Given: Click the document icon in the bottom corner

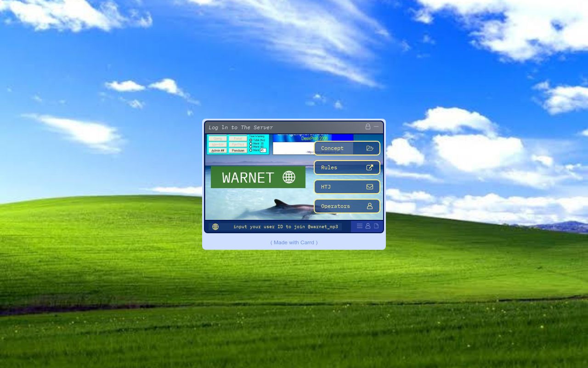Looking at the screenshot, I should (376, 226).
